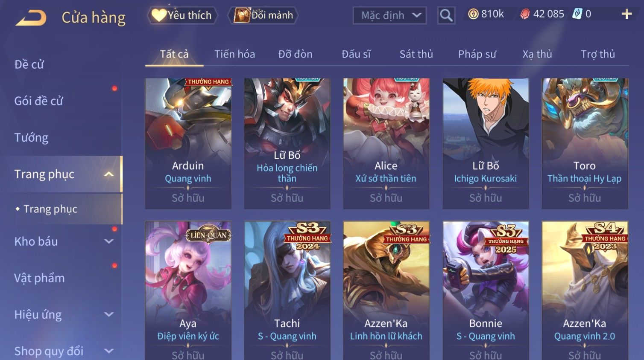Collapse the Trang phục sidebar section
The width and height of the screenshot is (644, 360).
(109, 174)
